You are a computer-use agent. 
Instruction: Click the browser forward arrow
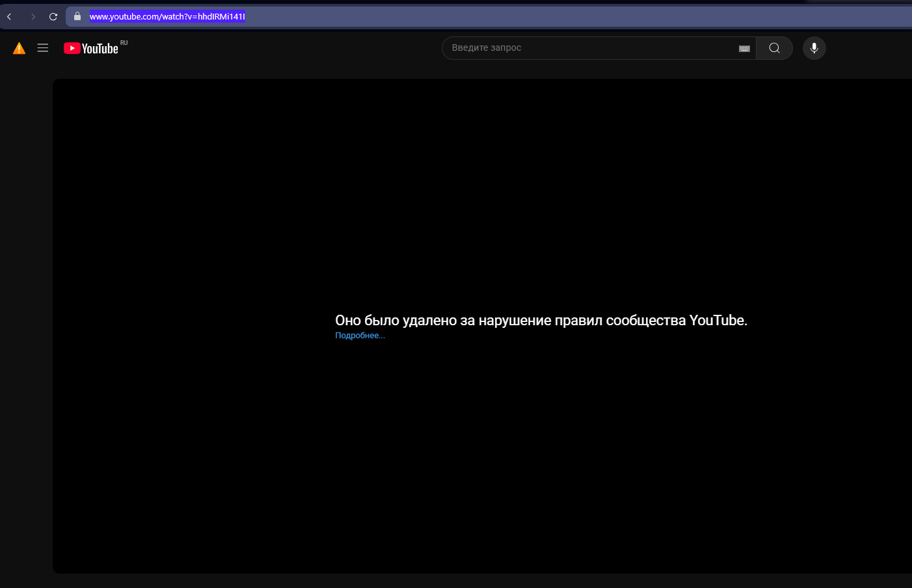pyautogui.click(x=33, y=17)
